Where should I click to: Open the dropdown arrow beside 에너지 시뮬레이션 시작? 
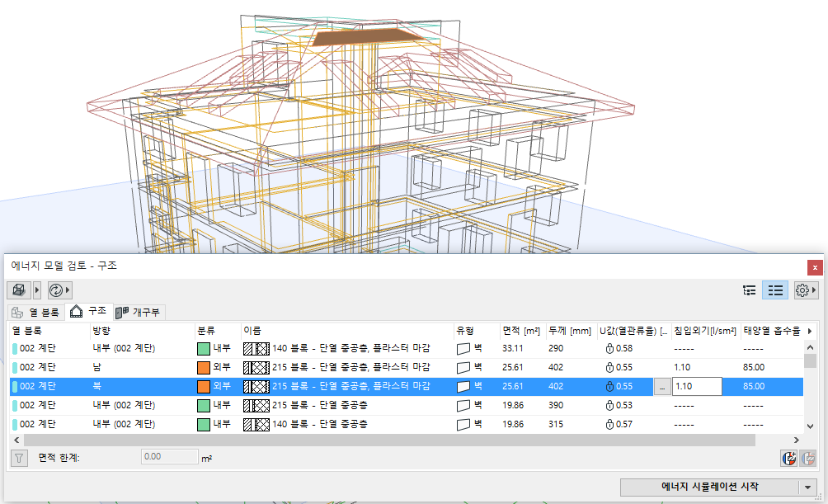[x=807, y=487]
